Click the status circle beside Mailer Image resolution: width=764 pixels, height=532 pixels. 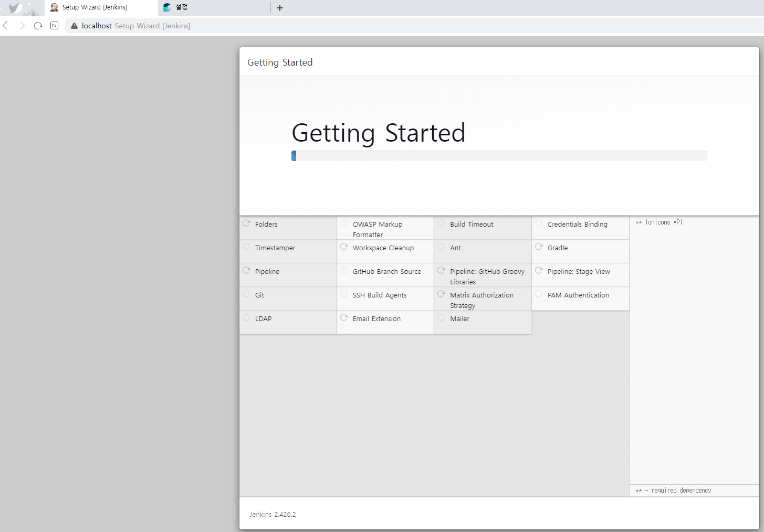pos(441,317)
